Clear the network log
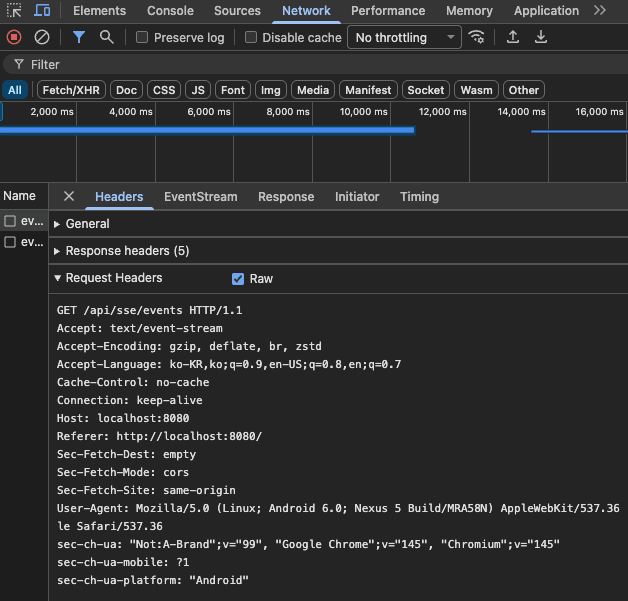 [x=42, y=37]
